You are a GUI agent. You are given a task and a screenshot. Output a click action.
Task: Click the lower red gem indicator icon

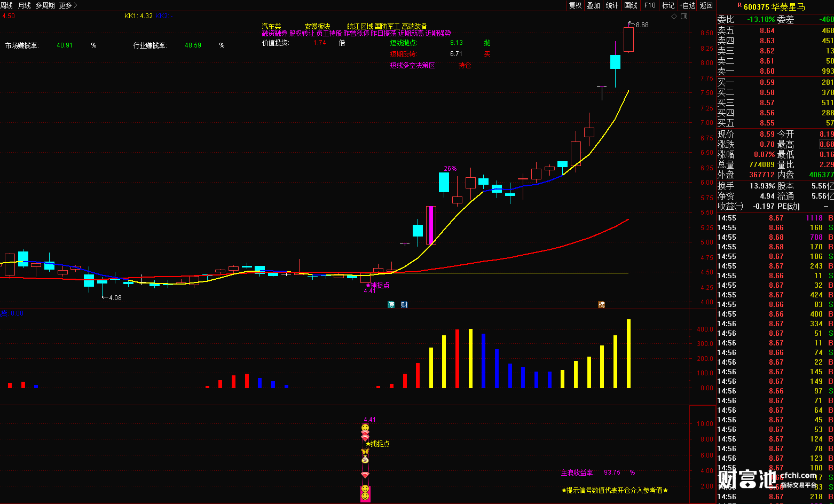(365, 475)
